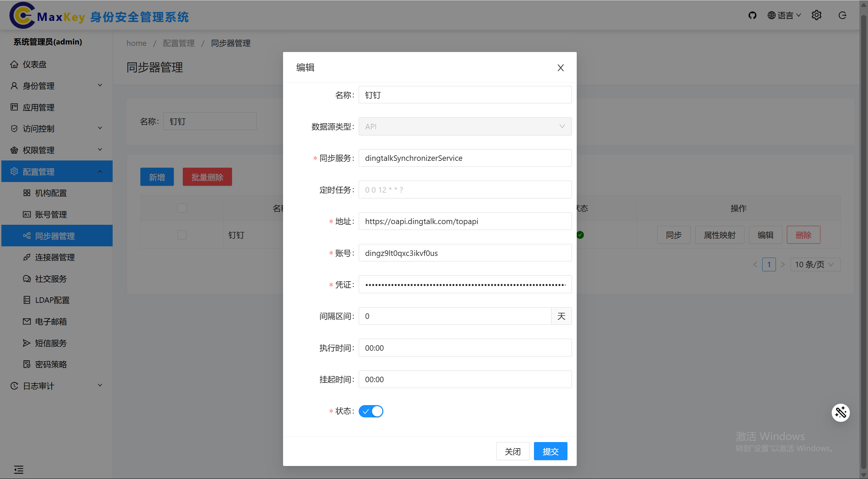Check the select-all checkbox in the table header
The image size is (868, 479).
point(182,208)
